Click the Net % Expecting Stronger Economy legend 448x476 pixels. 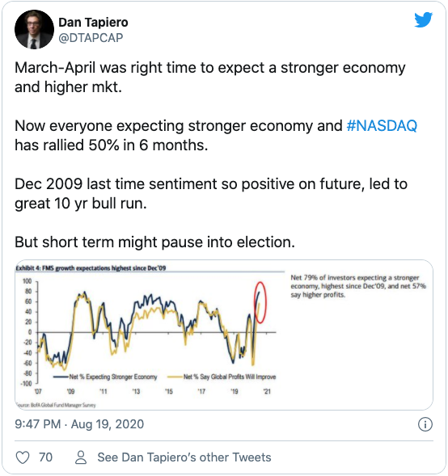(x=105, y=377)
